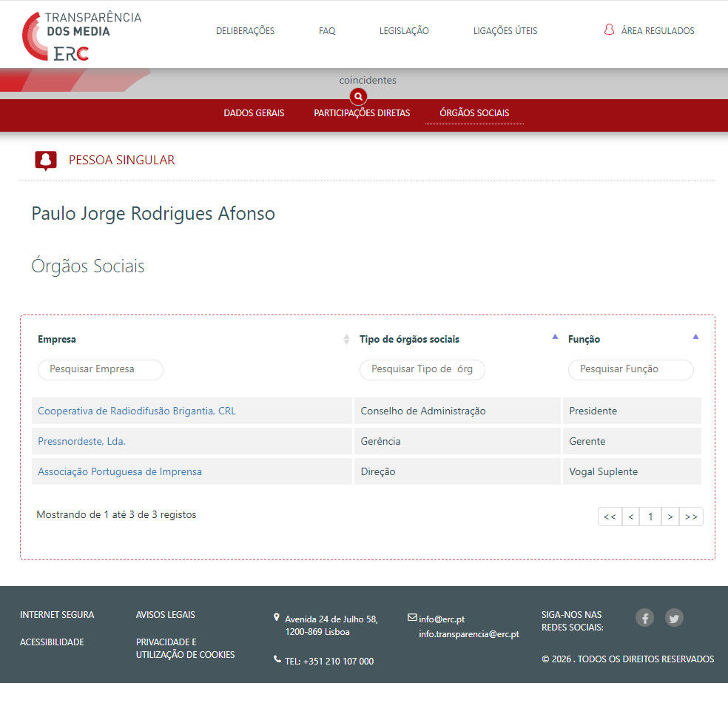The height and width of the screenshot is (703, 728).
Task: Click the Pessoa Singular person icon
Action: 46,160
